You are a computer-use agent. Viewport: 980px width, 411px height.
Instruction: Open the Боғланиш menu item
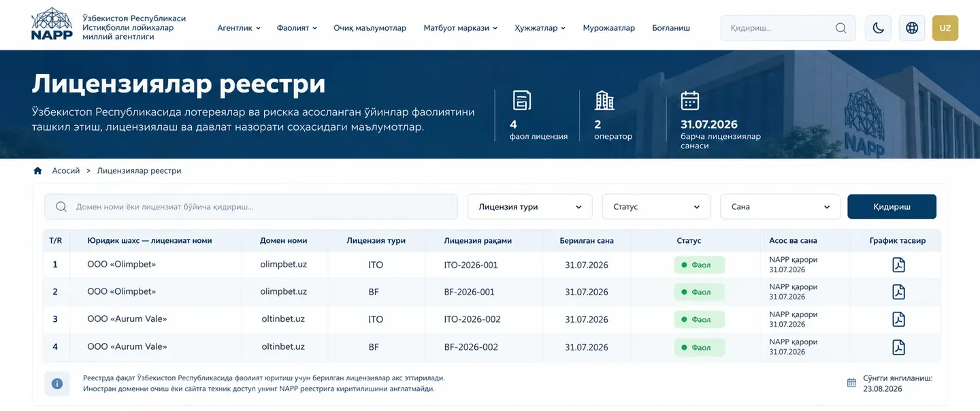point(671,28)
